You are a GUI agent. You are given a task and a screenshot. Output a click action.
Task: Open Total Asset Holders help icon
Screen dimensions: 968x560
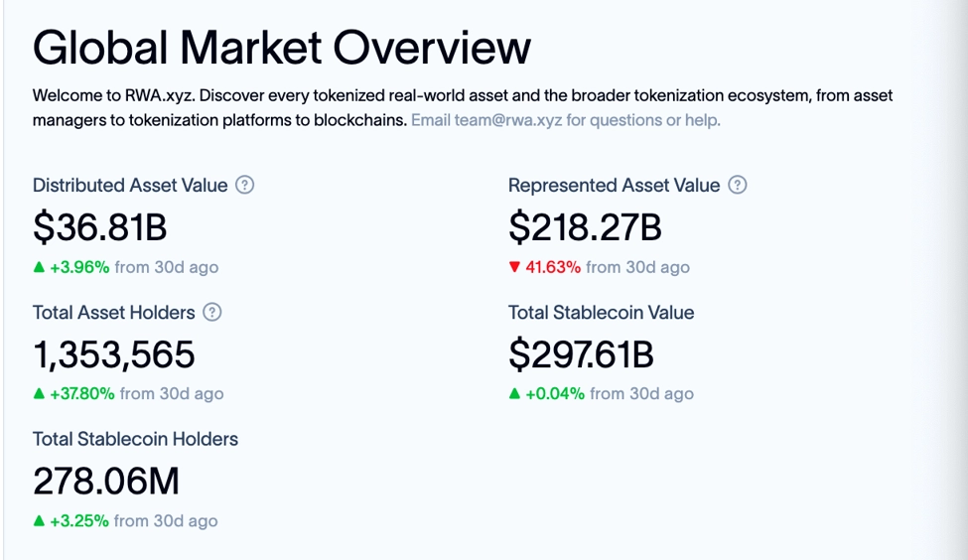click(x=212, y=312)
